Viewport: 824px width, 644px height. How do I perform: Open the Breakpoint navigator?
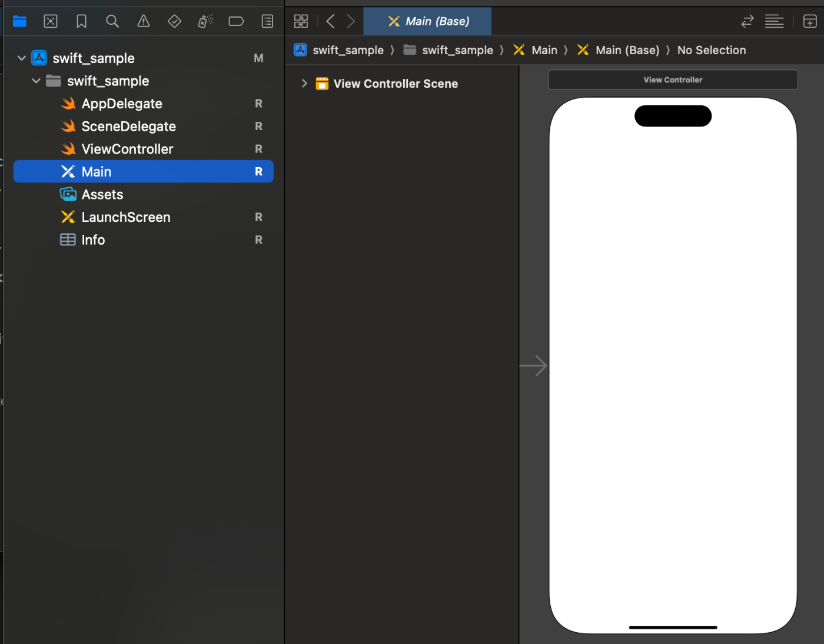[x=236, y=22]
